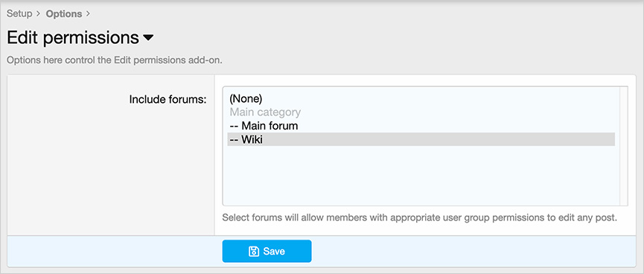The image size is (644, 274).
Task: Click the Save button
Action: 267,251
